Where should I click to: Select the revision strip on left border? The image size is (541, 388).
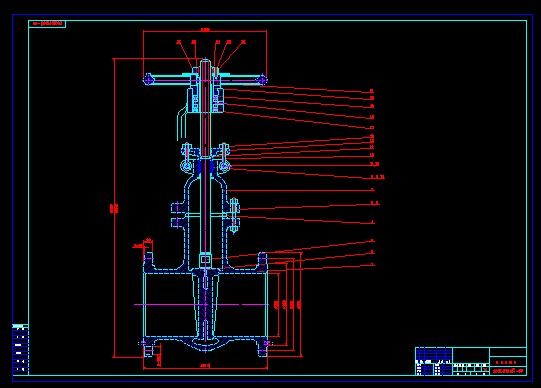point(20,349)
